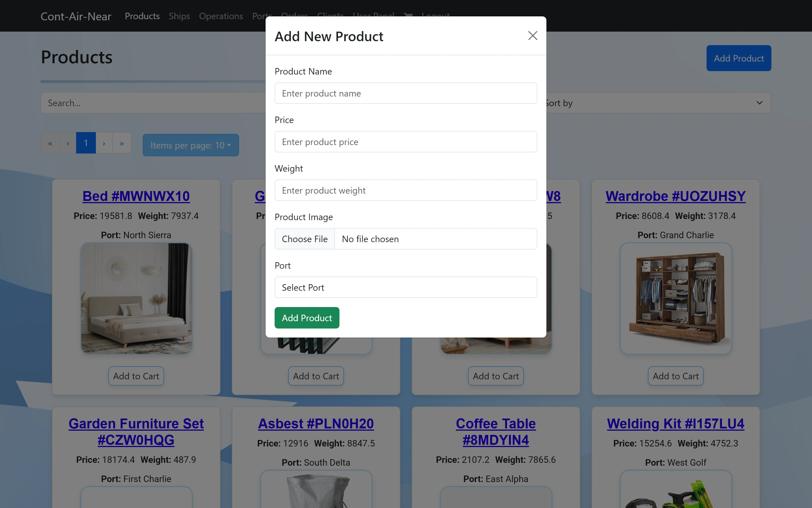Click the 'Port: South Delta' text
Screen dimensions: 812x508
coord(316,462)
